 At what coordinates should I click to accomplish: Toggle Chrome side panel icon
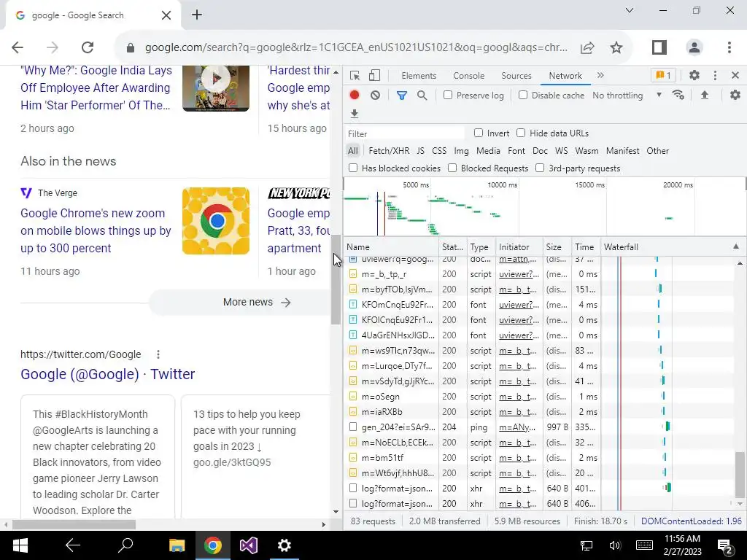tap(659, 47)
